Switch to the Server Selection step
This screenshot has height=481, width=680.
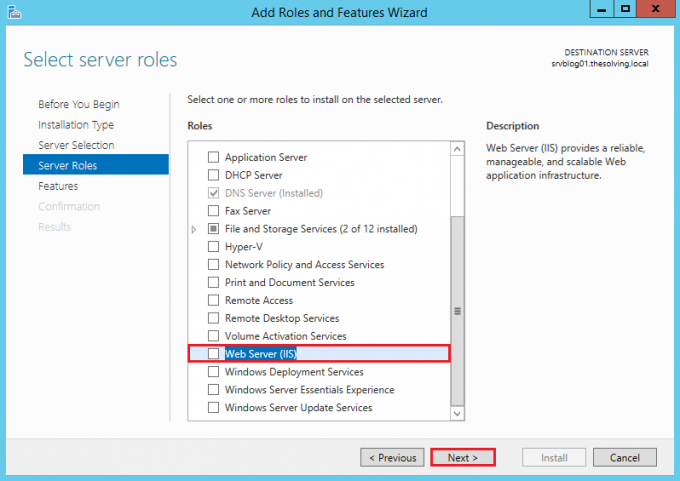pyautogui.click(x=76, y=145)
